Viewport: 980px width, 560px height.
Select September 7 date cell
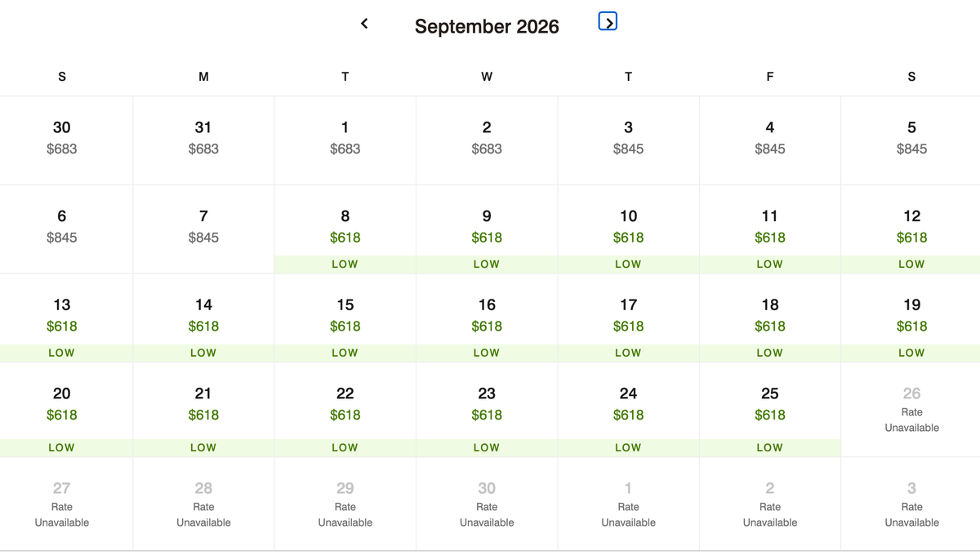pyautogui.click(x=203, y=227)
